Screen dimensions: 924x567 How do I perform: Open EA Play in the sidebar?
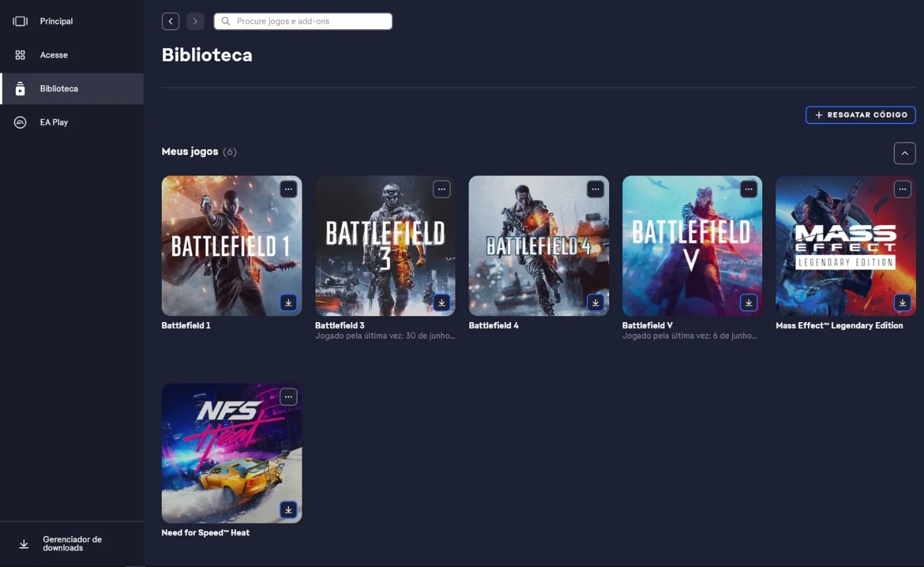[x=72, y=122]
